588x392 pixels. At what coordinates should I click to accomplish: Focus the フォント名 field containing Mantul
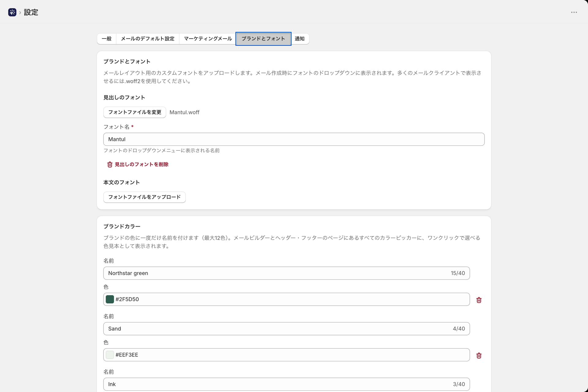click(294, 139)
